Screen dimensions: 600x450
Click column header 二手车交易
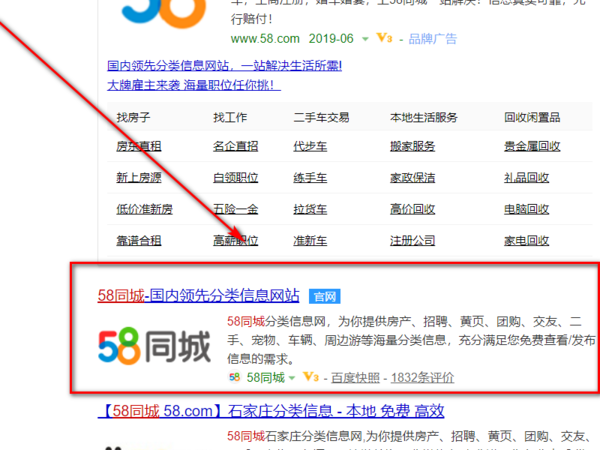coord(321,117)
